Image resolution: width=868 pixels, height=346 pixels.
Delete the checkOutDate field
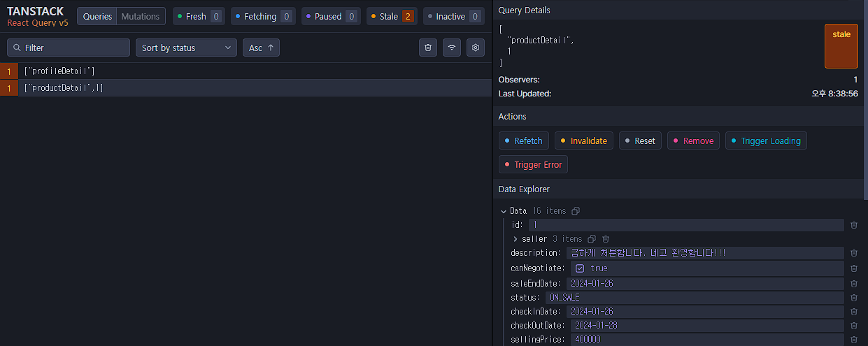854,326
